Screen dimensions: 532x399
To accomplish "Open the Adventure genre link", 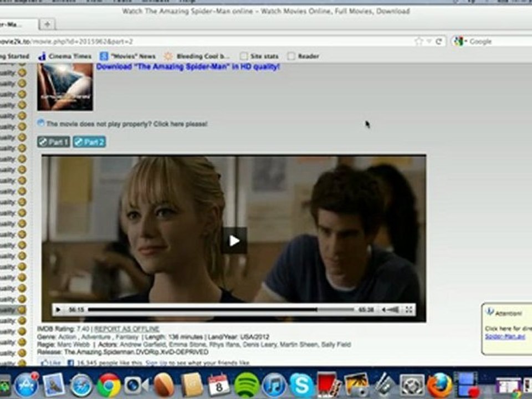I will click(96, 337).
